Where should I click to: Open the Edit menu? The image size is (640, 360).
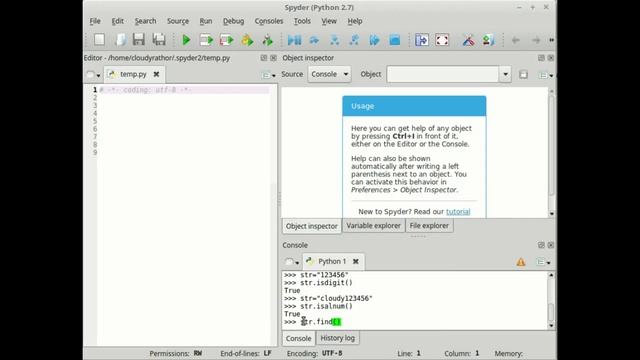click(x=118, y=21)
